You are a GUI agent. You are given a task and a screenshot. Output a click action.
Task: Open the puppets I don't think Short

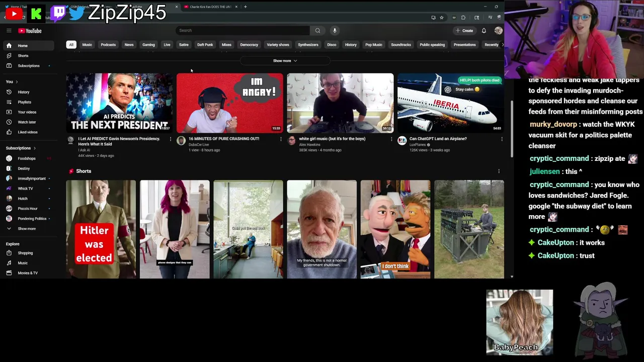pyautogui.click(x=395, y=229)
